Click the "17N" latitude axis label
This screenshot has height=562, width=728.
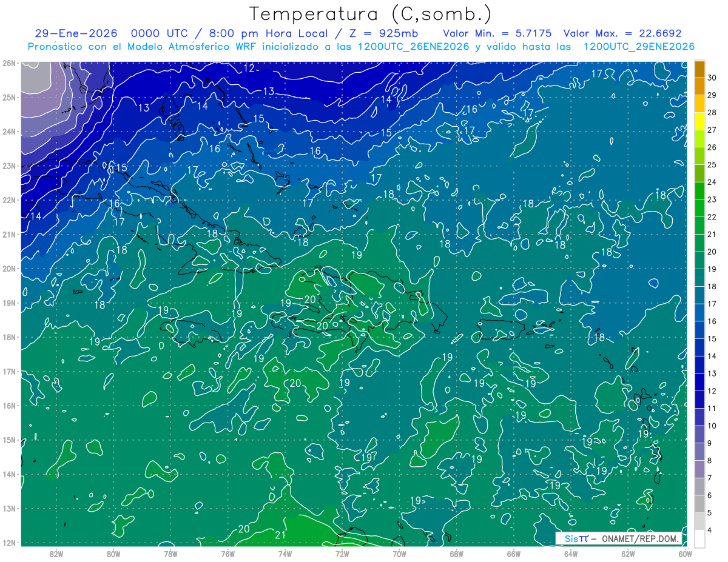[8, 371]
